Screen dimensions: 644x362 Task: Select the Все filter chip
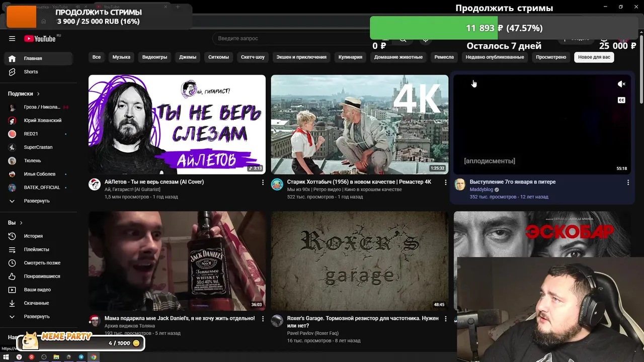[x=97, y=57]
